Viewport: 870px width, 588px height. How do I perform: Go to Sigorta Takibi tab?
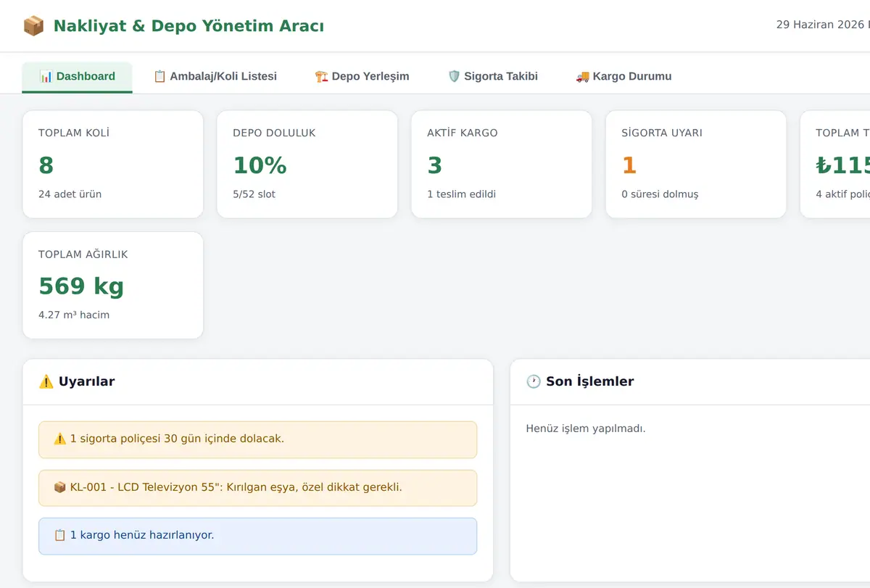(493, 77)
